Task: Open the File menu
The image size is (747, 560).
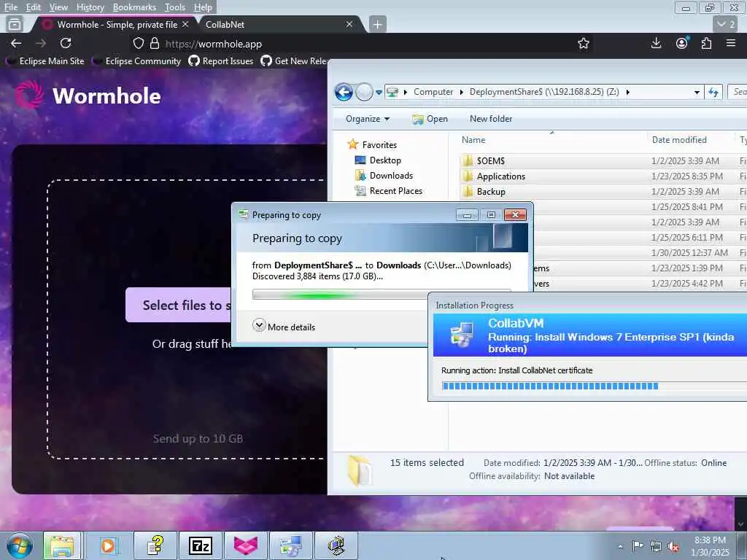Action: click(x=10, y=7)
